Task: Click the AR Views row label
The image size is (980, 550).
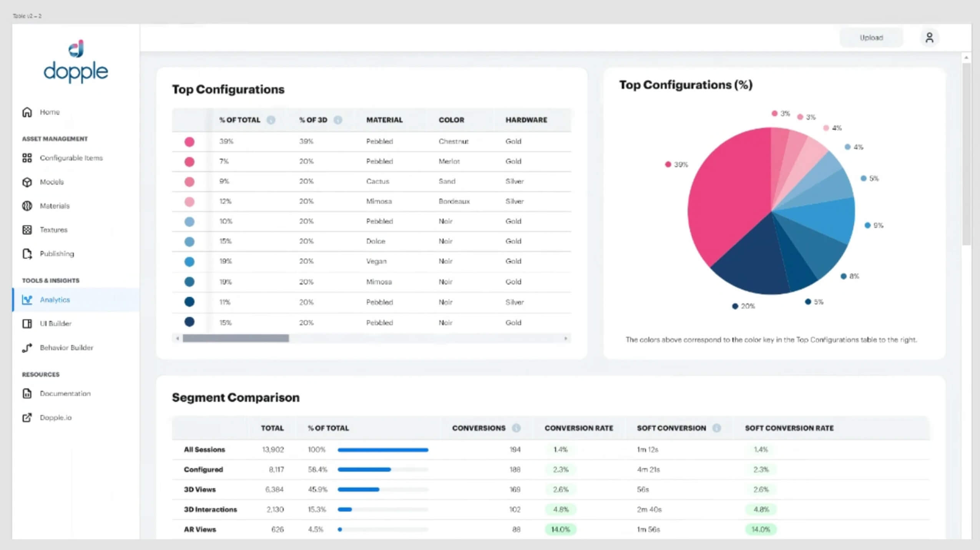Action: 200,529
